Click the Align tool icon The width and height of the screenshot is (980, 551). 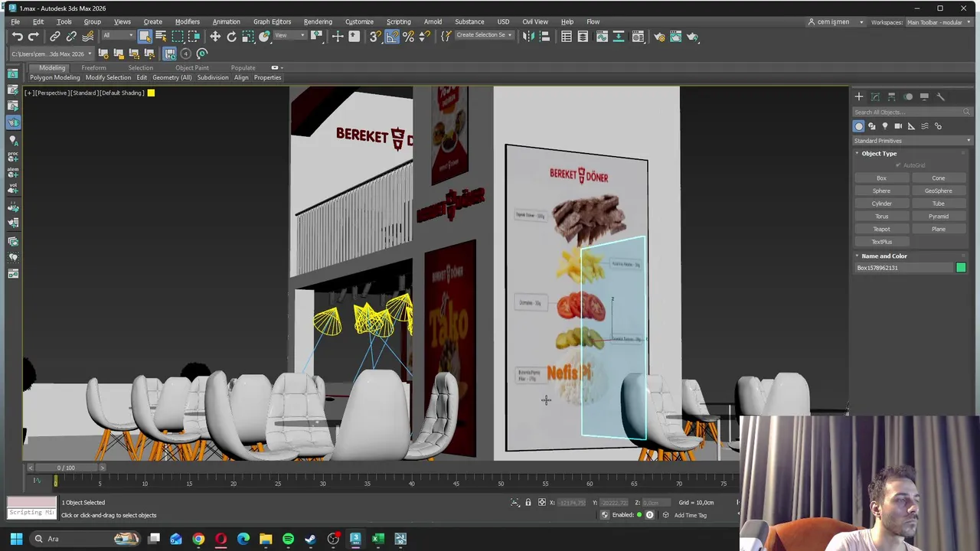[544, 37]
